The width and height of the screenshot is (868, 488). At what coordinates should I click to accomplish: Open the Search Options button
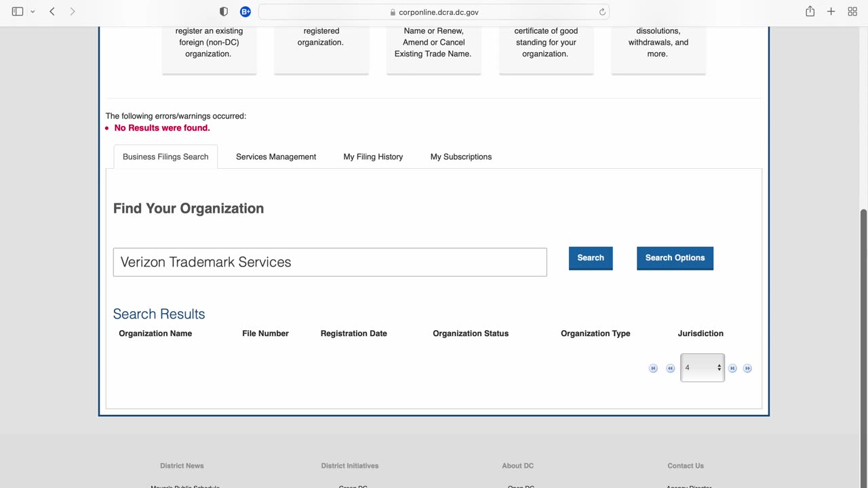[x=675, y=258]
